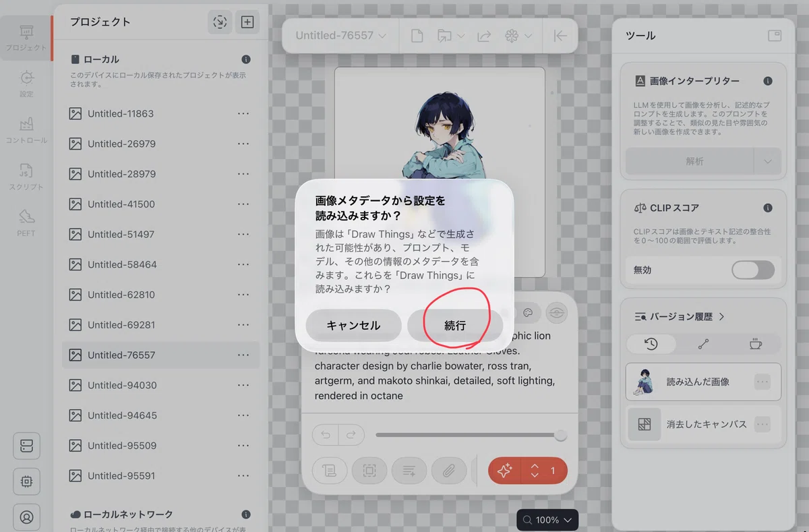Click the paperclip attachment icon

pos(448,471)
